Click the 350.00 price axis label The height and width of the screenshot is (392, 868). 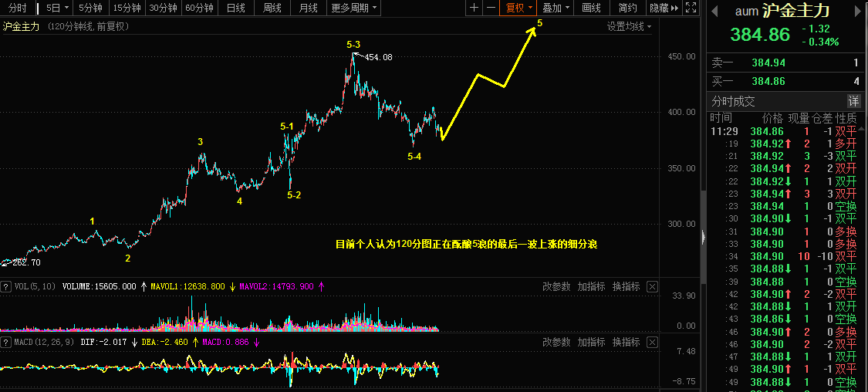(x=682, y=168)
